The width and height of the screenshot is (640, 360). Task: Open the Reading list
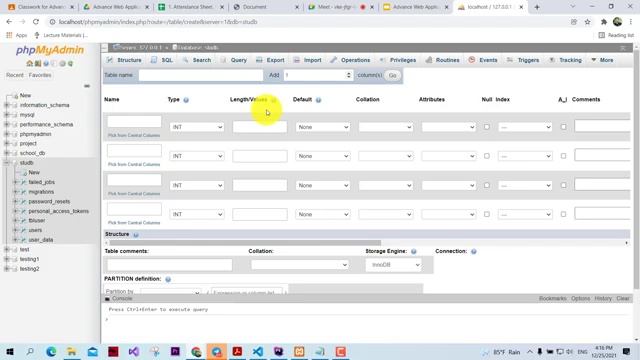coord(616,35)
